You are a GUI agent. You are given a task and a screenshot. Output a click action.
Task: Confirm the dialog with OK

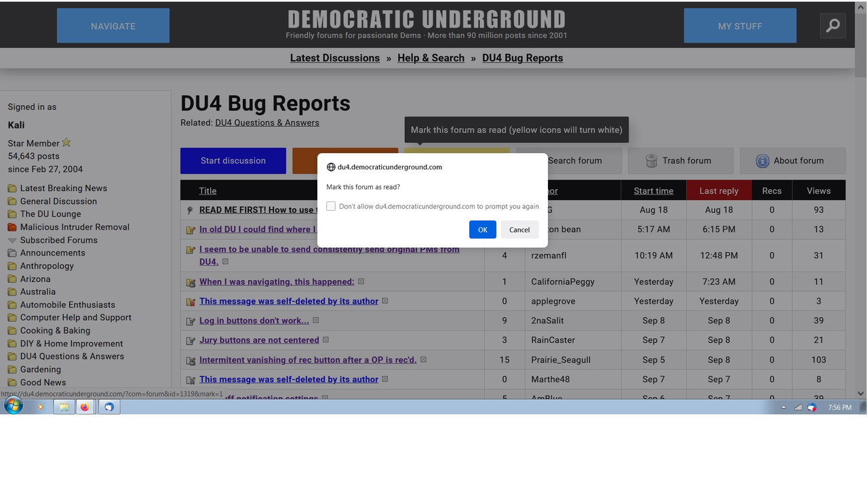click(482, 230)
